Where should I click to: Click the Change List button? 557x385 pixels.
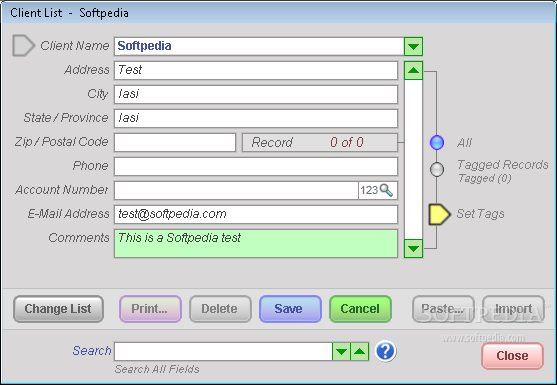click(x=58, y=309)
